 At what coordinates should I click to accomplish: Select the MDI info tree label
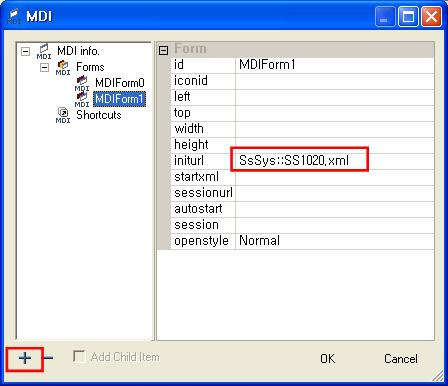(78, 51)
